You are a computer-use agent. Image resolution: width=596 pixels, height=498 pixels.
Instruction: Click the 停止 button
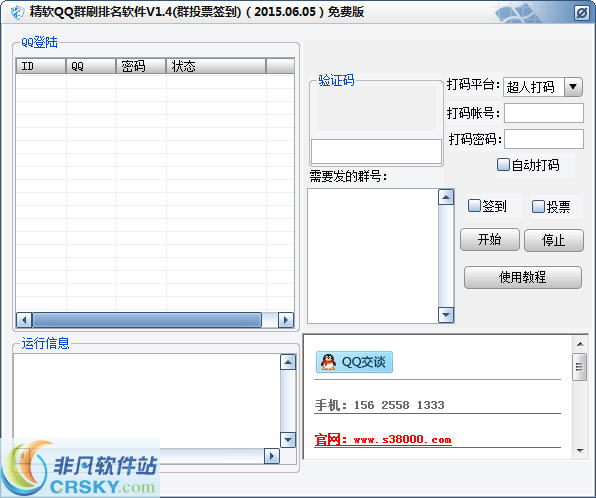553,240
